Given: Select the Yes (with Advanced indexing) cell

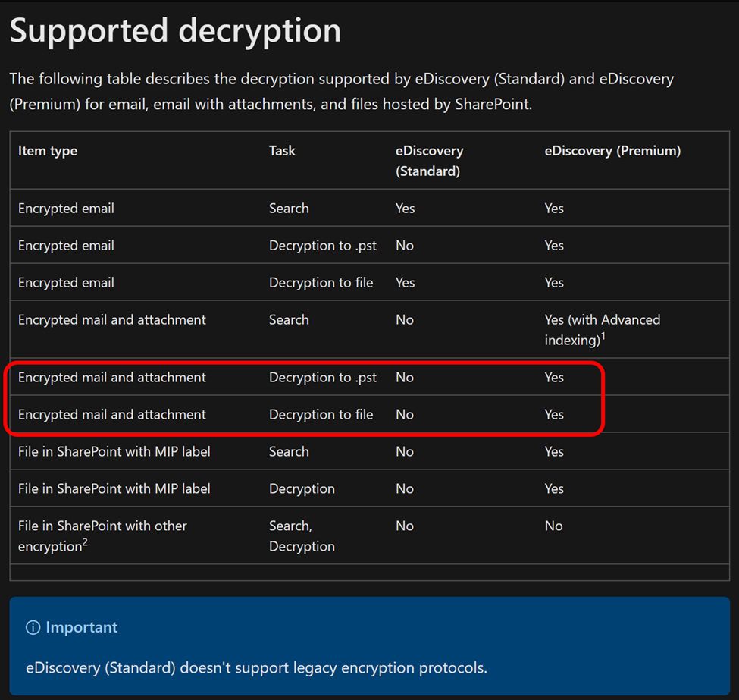Looking at the screenshot, I should tap(602, 330).
